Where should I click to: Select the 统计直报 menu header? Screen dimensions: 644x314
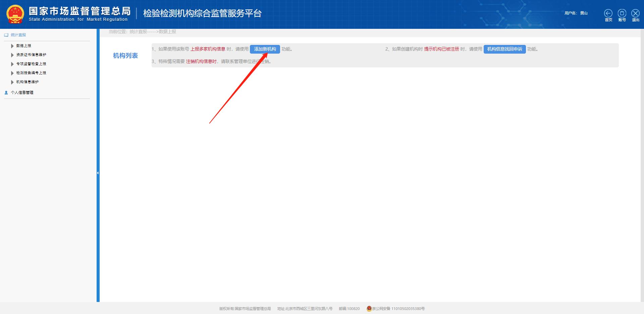pyautogui.click(x=18, y=35)
